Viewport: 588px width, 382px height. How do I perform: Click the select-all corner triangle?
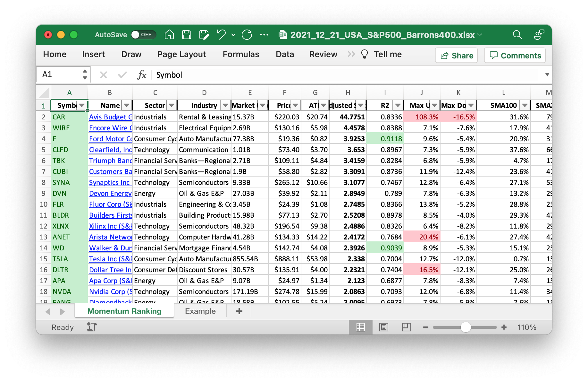(44, 92)
